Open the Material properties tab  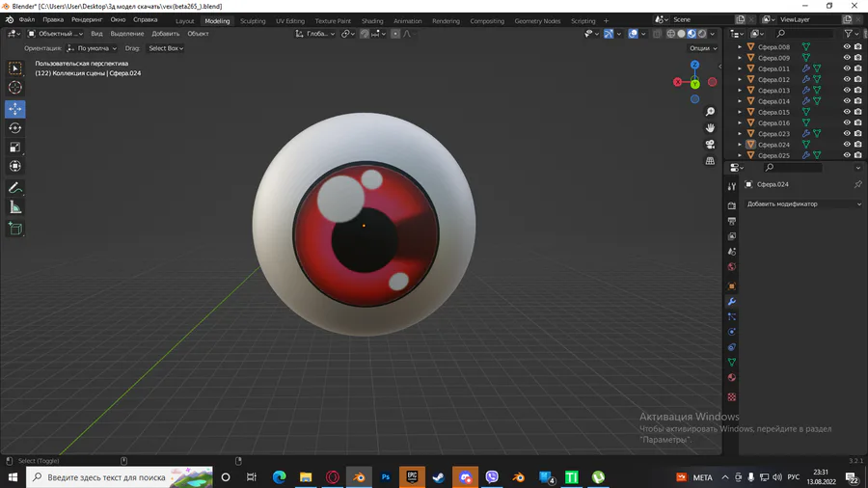732,377
